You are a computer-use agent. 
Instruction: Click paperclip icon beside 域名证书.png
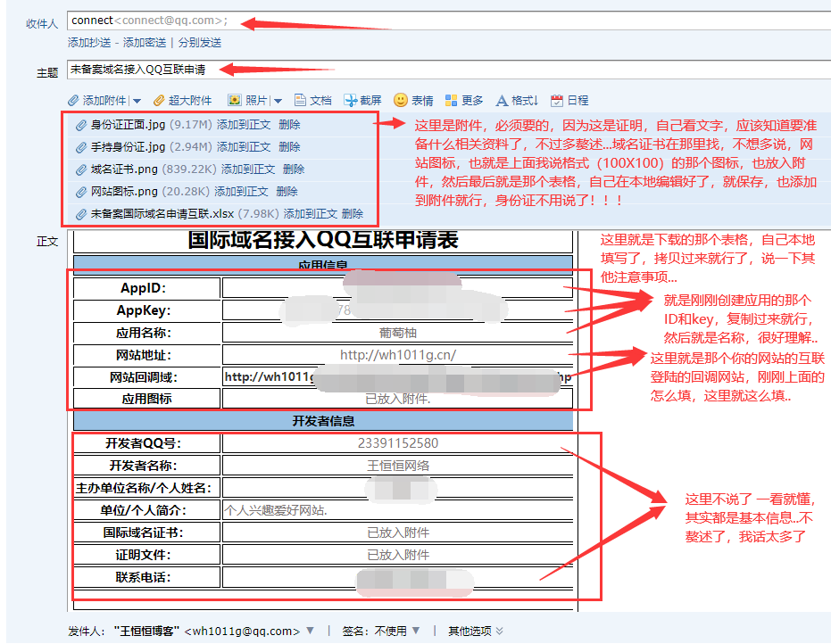(80, 170)
